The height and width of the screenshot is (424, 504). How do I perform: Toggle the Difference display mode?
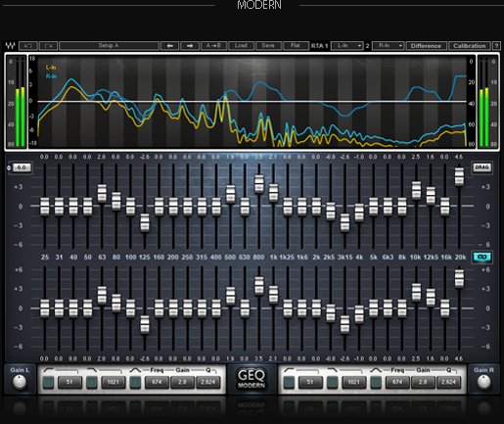426,46
